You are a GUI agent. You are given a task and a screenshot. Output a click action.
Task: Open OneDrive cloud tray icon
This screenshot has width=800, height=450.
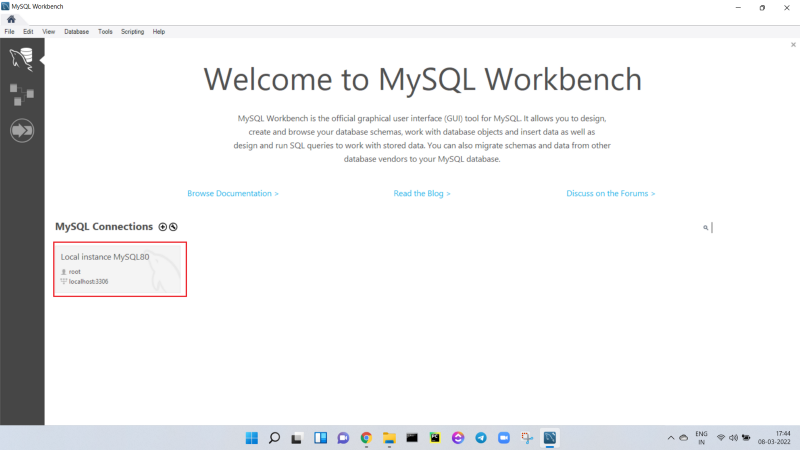(684, 438)
